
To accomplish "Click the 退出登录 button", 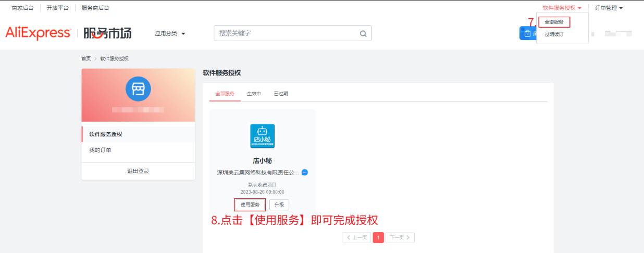I will click(x=138, y=171).
